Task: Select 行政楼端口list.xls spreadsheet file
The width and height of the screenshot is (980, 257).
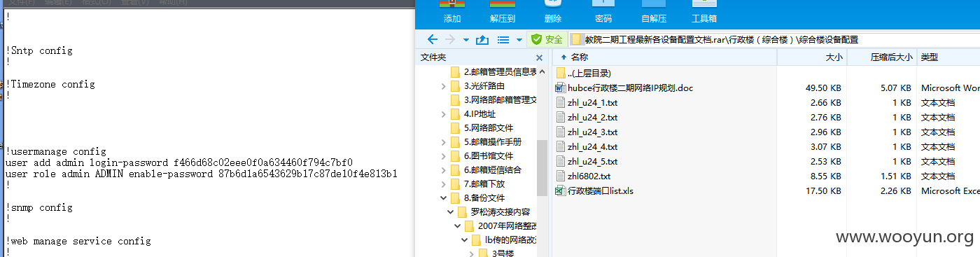Action: (x=594, y=190)
